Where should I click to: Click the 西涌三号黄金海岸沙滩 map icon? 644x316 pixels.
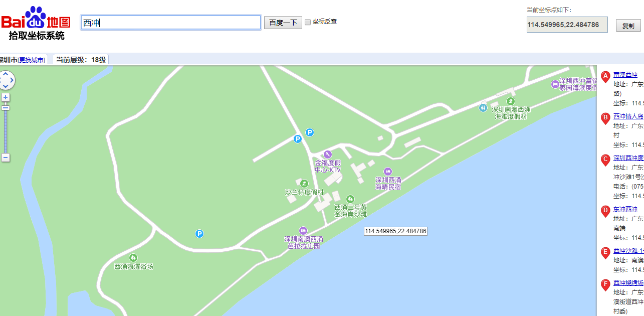point(350,199)
